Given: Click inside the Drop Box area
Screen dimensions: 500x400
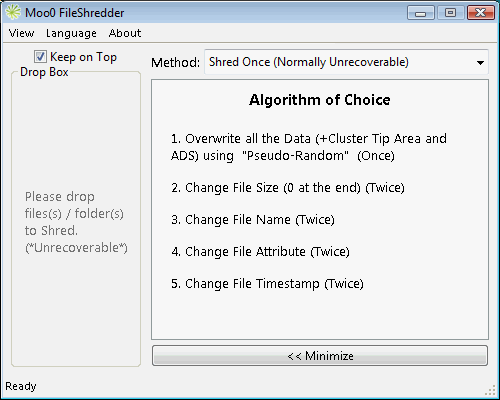Looking at the screenshot, I should pos(76,219).
